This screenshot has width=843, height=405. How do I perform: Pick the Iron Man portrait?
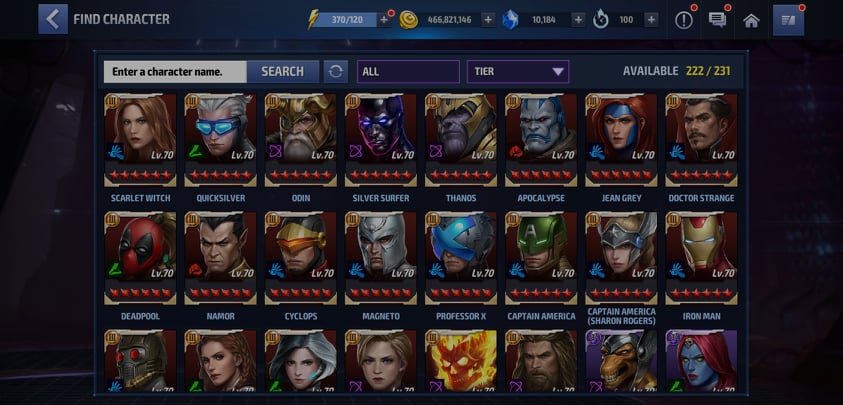pyautogui.click(x=701, y=258)
